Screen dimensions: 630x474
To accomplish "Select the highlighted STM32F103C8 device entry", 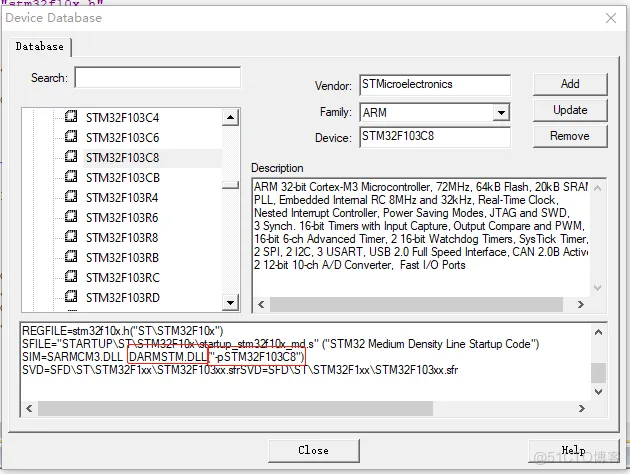I will (x=123, y=158).
